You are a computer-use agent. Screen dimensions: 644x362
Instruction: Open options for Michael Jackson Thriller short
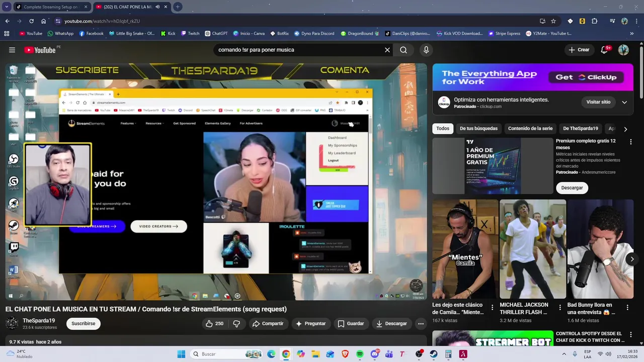560,308
